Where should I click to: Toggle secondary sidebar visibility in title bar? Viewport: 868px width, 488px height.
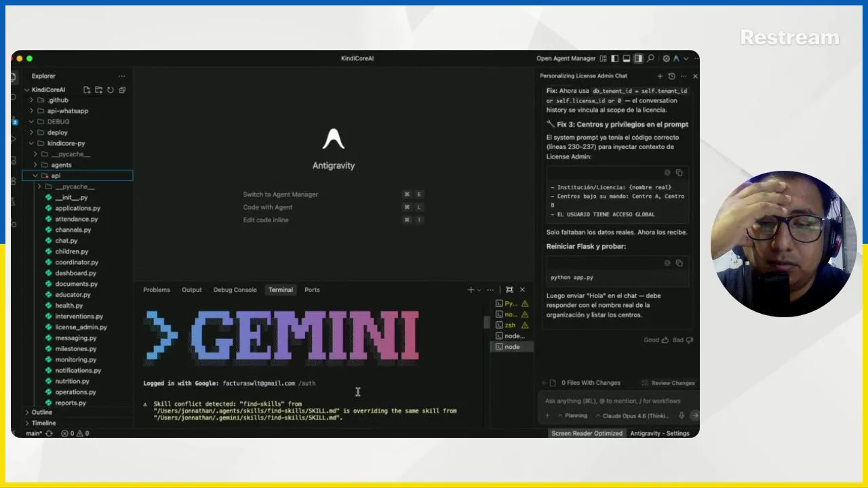pos(638,58)
